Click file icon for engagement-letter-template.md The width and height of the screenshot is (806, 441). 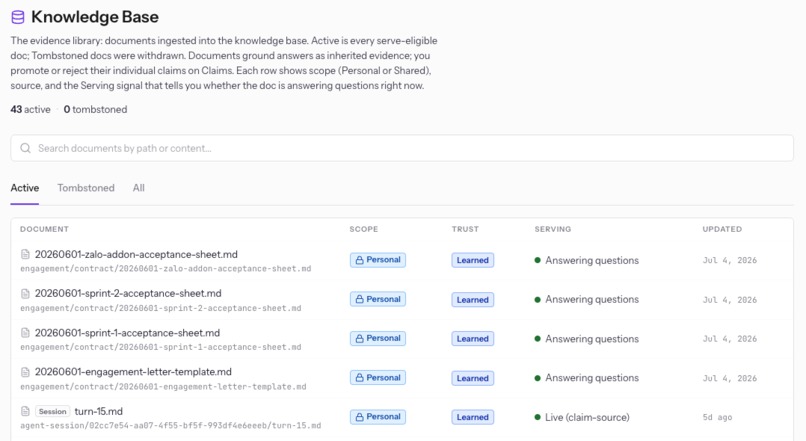tap(25, 372)
